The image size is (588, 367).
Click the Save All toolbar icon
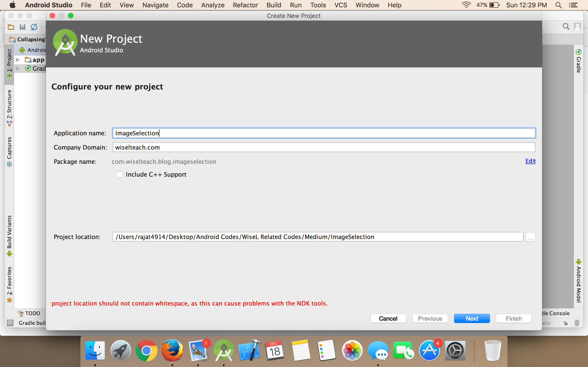point(22,27)
